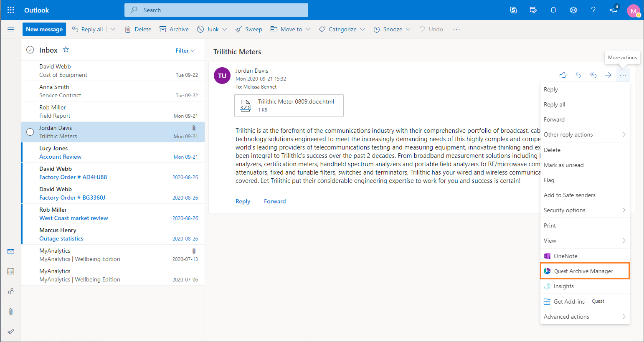The image size is (644, 342).
Task: Click Sweep in the toolbar
Action: tap(249, 29)
